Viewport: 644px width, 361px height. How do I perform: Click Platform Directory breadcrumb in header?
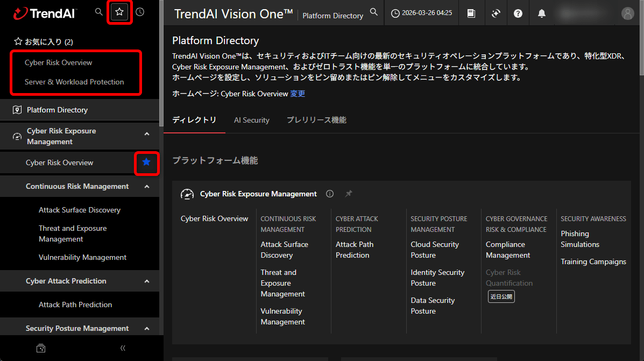point(332,16)
